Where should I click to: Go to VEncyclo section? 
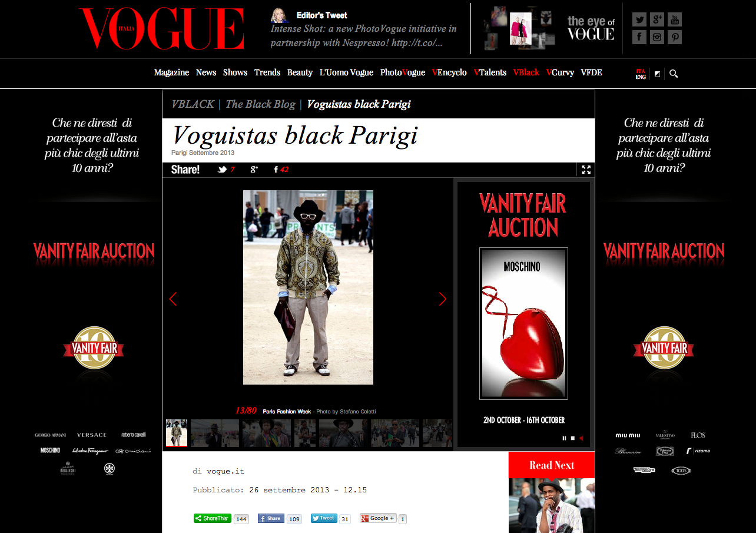[449, 72]
